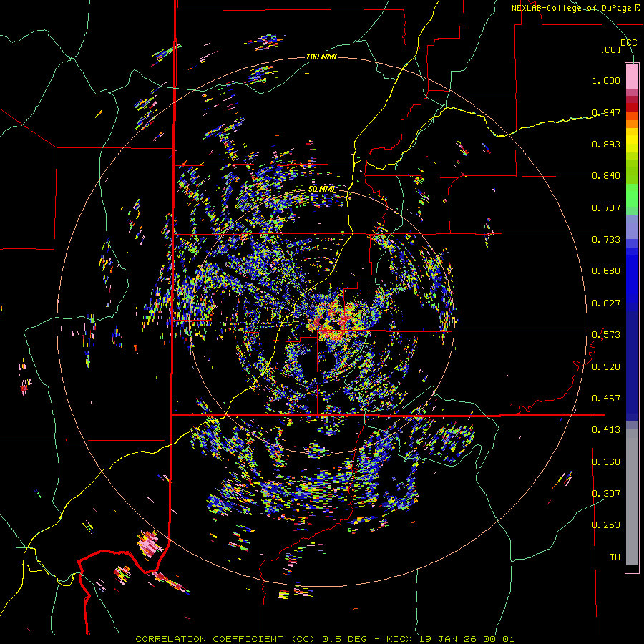Image resolution: width=644 pixels, height=644 pixels.
Task: Click the KICX station identifier in caption
Action: pyautogui.click(x=399, y=639)
